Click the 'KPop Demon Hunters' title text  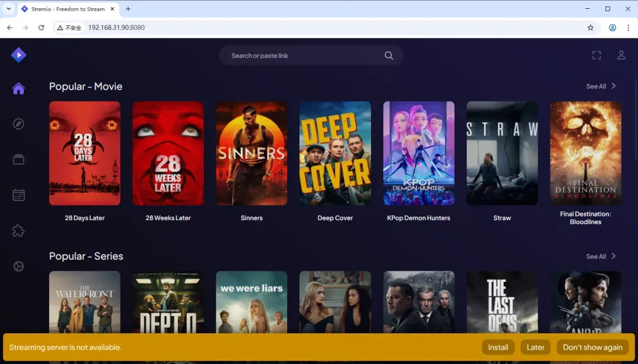coord(419,218)
